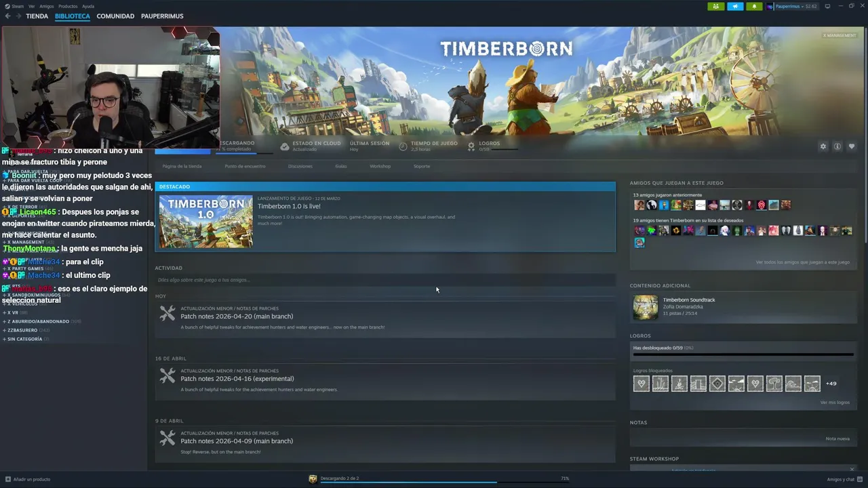The height and width of the screenshot is (488, 868).
Task: Select the BIBLIOTECA section
Action: [x=73, y=16]
